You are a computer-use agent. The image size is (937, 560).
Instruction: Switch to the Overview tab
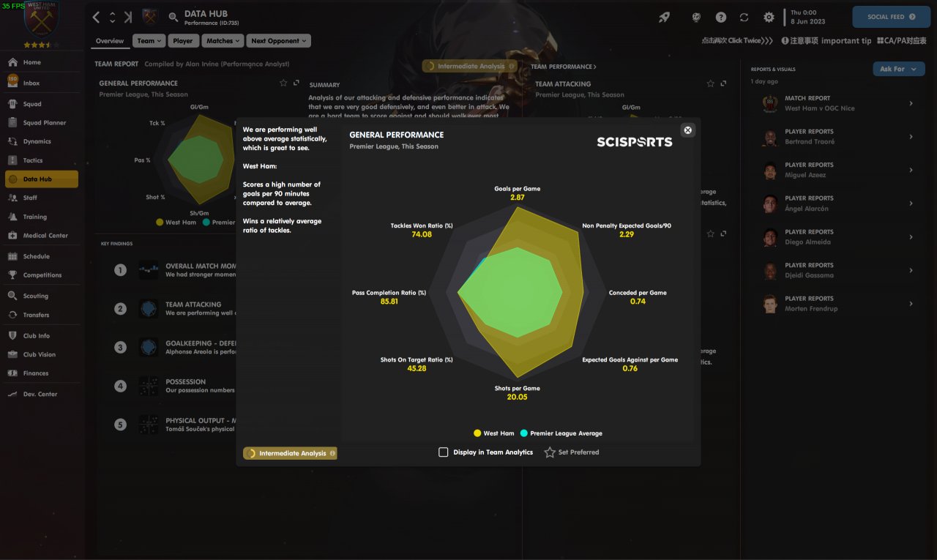tap(110, 41)
